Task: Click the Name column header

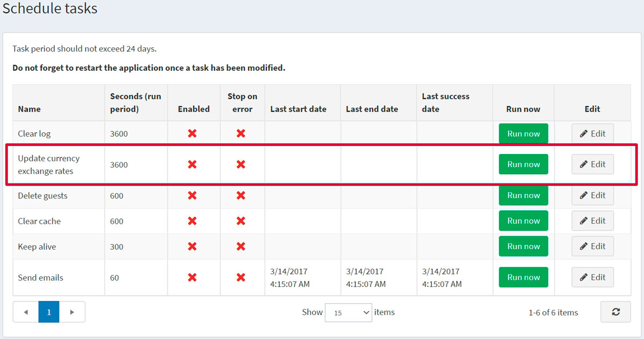Action: [30, 109]
